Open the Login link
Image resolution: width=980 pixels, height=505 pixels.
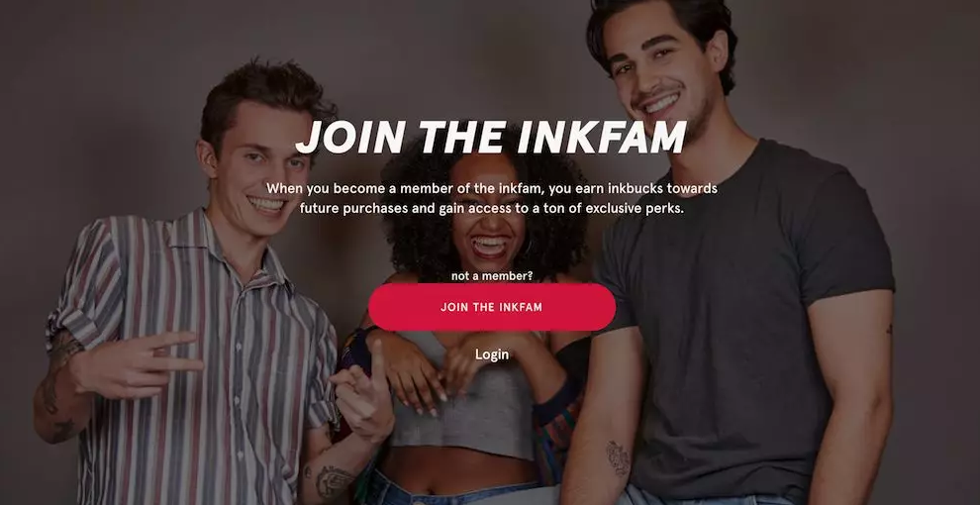point(492,354)
